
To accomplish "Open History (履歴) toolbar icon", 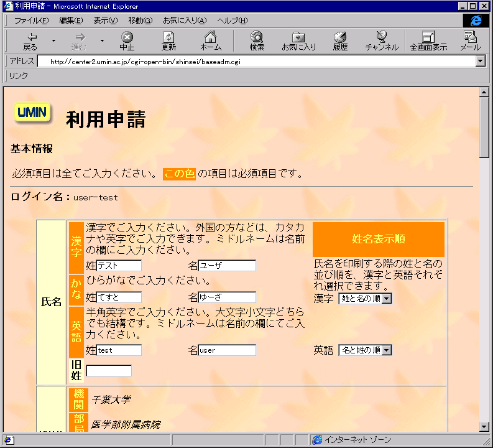I will (x=340, y=41).
